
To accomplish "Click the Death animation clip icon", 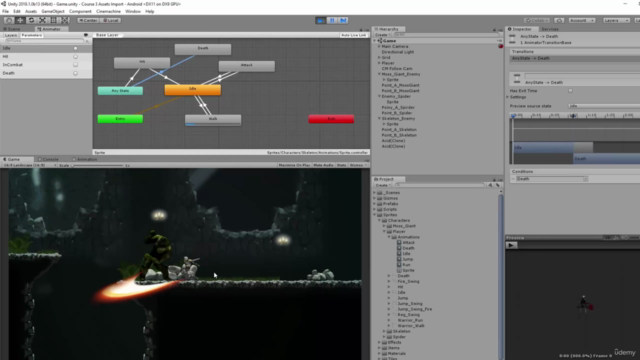I will 399,248.
